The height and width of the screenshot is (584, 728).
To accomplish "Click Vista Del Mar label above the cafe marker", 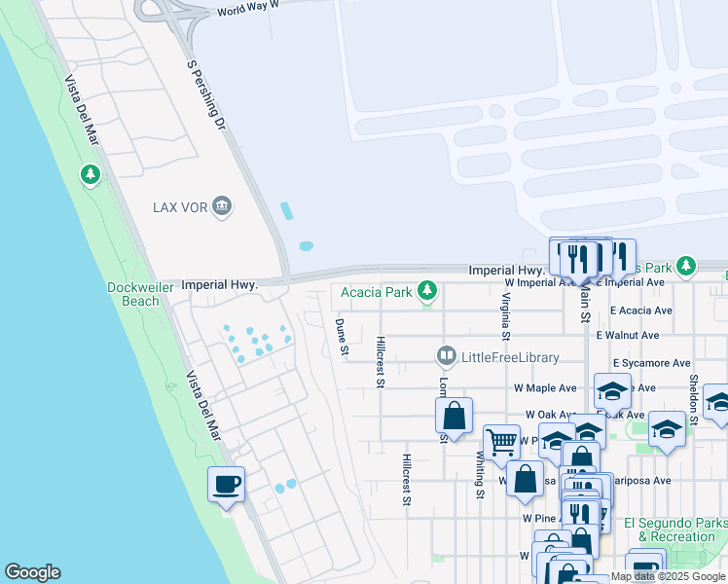I will [203, 405].
